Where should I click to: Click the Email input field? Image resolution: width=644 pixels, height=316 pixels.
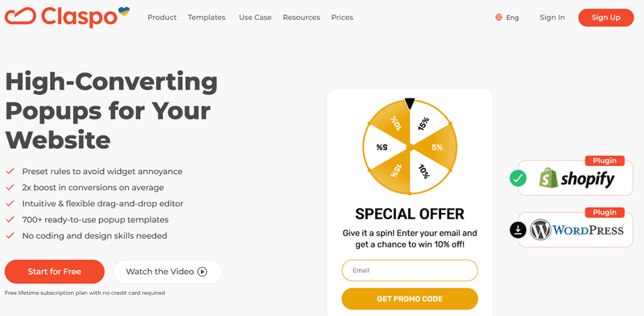coord(410,270)
